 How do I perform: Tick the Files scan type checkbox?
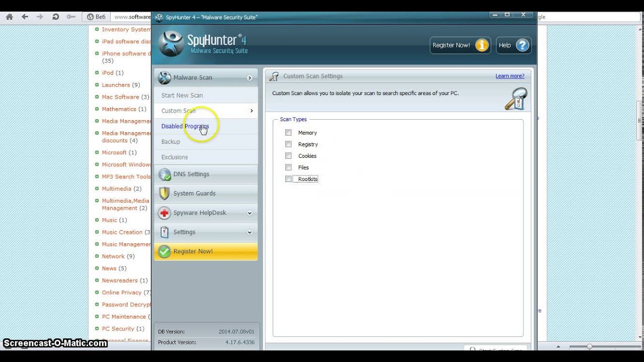tap(288, 167)
